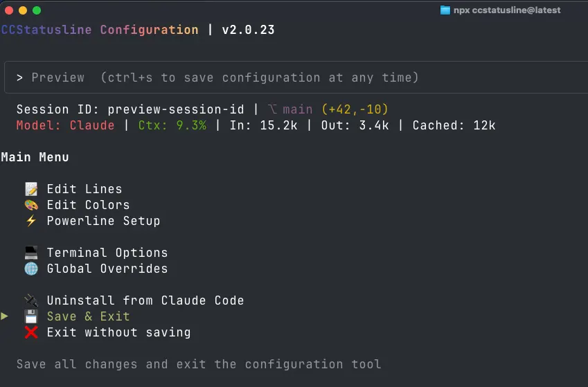The image size is (588, 387).
Task: Open the Edit Lines menu entry
Action: click(x=84, y=189)
